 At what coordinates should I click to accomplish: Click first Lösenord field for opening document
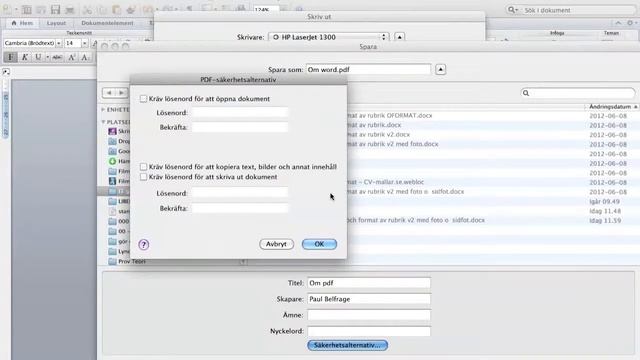(240, 112)
